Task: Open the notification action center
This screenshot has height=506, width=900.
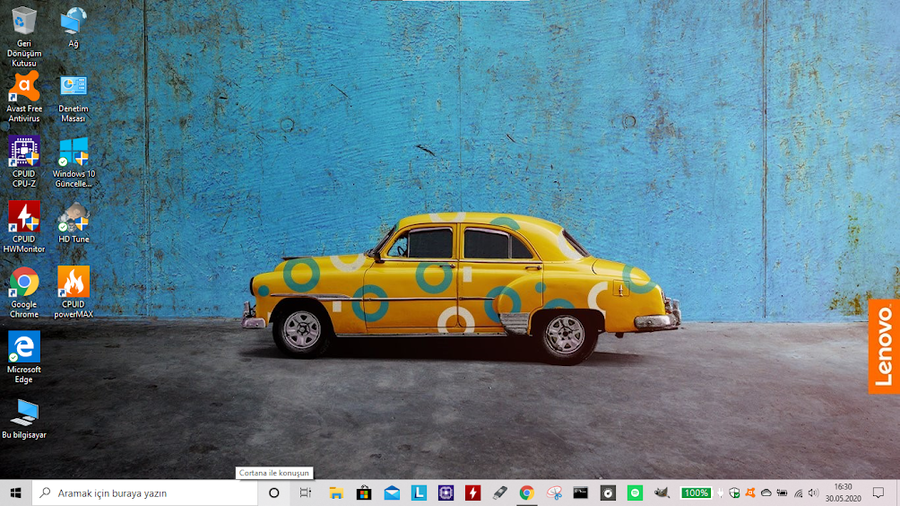Action: (x=878, y=493)
